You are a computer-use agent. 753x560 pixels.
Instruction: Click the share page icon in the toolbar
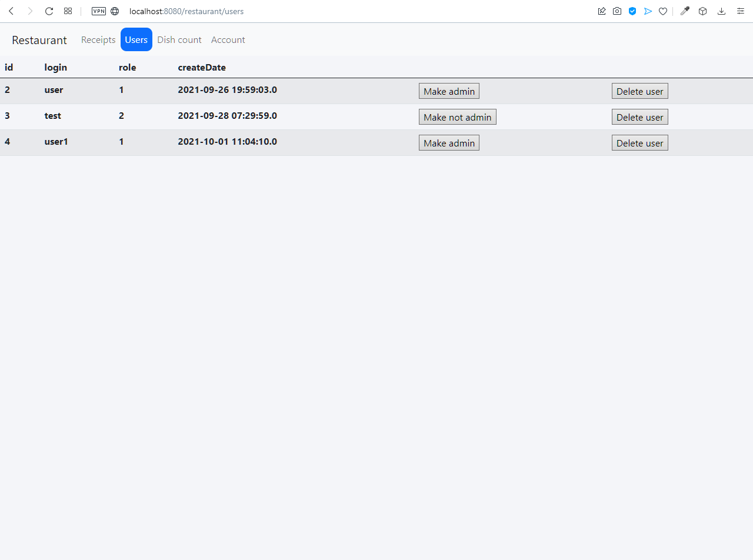[602, 11]
